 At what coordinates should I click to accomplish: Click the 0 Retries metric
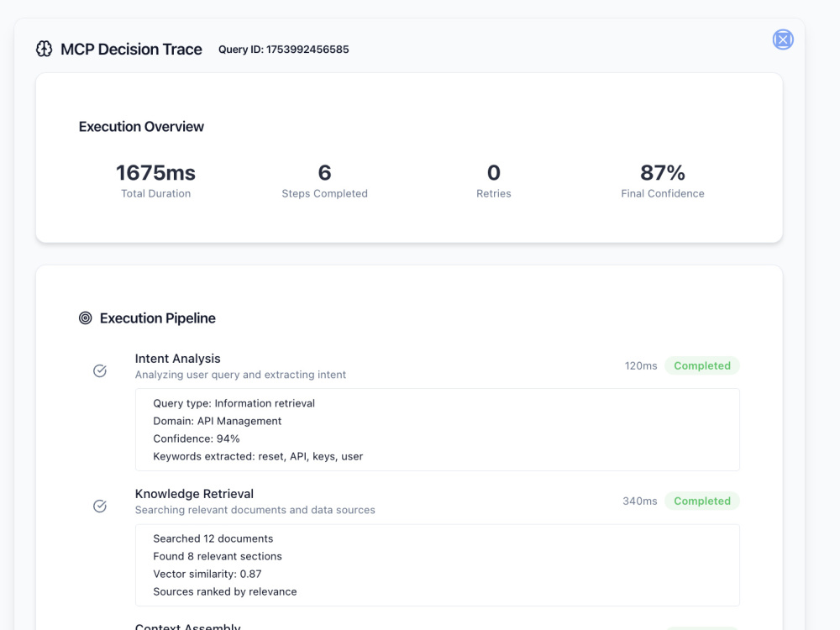click(493, 181)
